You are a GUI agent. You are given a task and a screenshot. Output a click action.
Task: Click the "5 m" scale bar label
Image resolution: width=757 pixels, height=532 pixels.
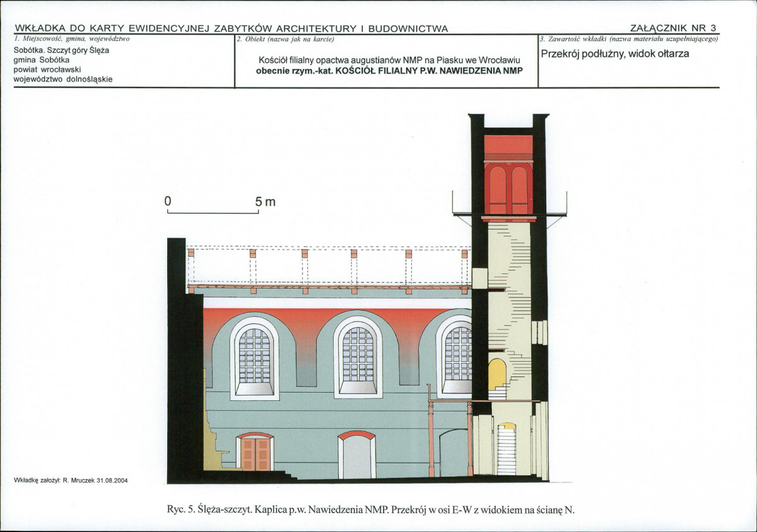click(265, 202)
